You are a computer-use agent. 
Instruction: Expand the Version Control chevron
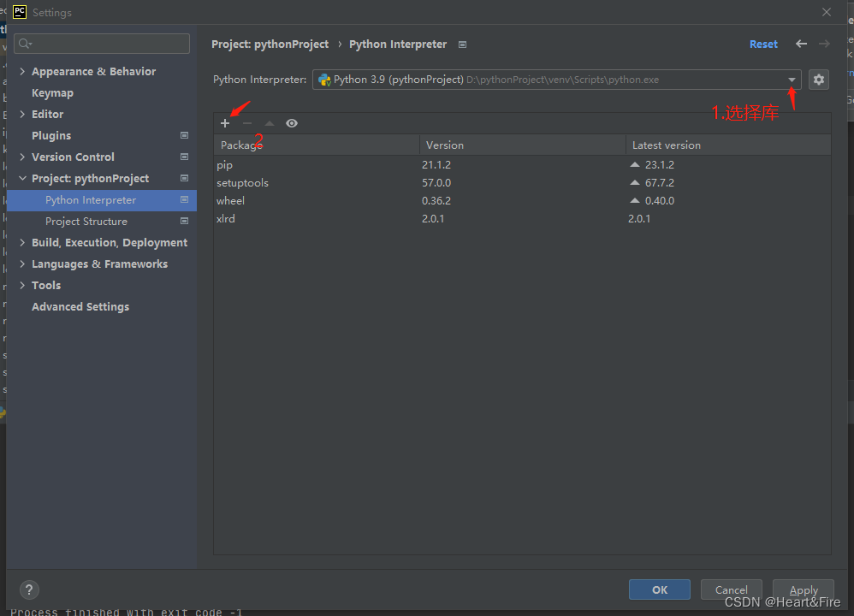point(22,157)
